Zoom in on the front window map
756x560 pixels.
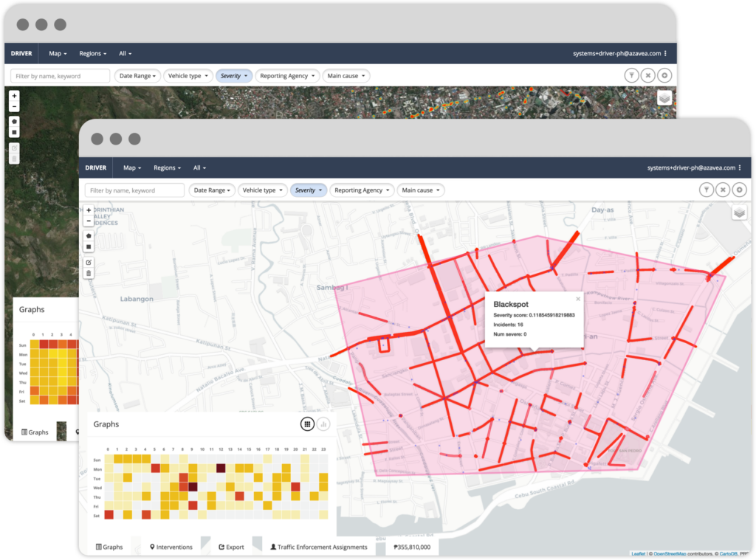tap(89, 210)
